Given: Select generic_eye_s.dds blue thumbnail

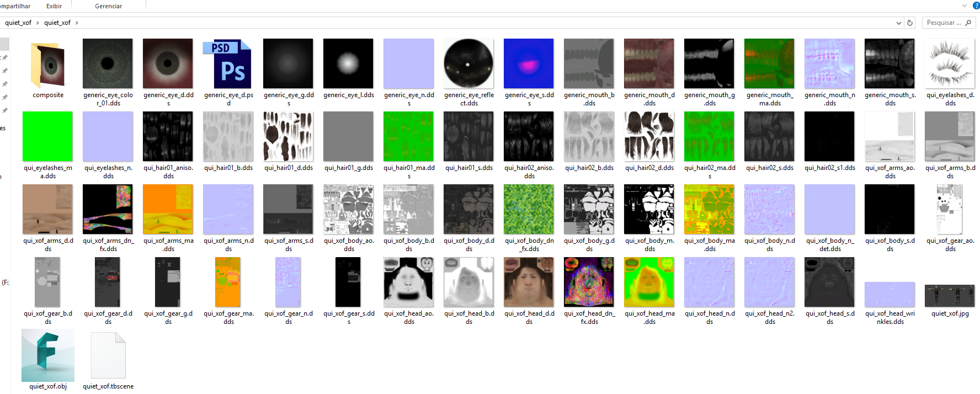Looking at the screenshot, I should point(529,63).
